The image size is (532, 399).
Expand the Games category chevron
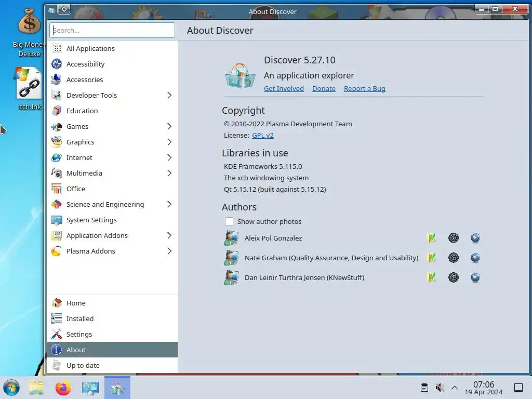[169, 127]
